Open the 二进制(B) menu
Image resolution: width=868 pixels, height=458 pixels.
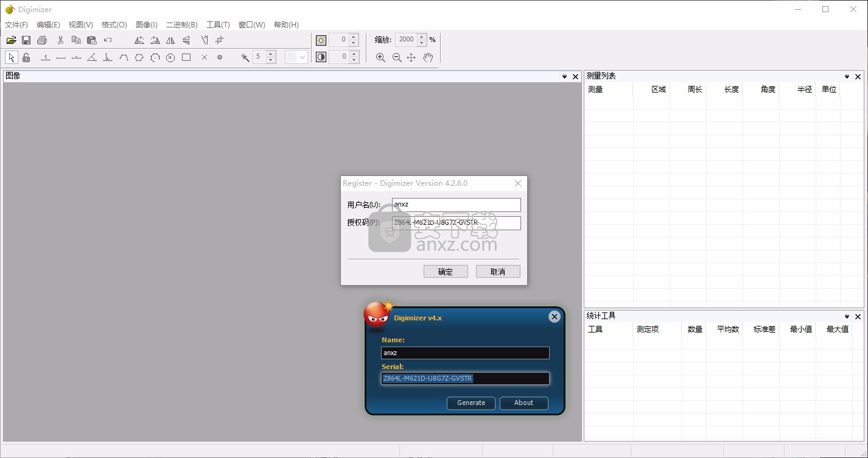pyautogui.click(x=181, y=25)
